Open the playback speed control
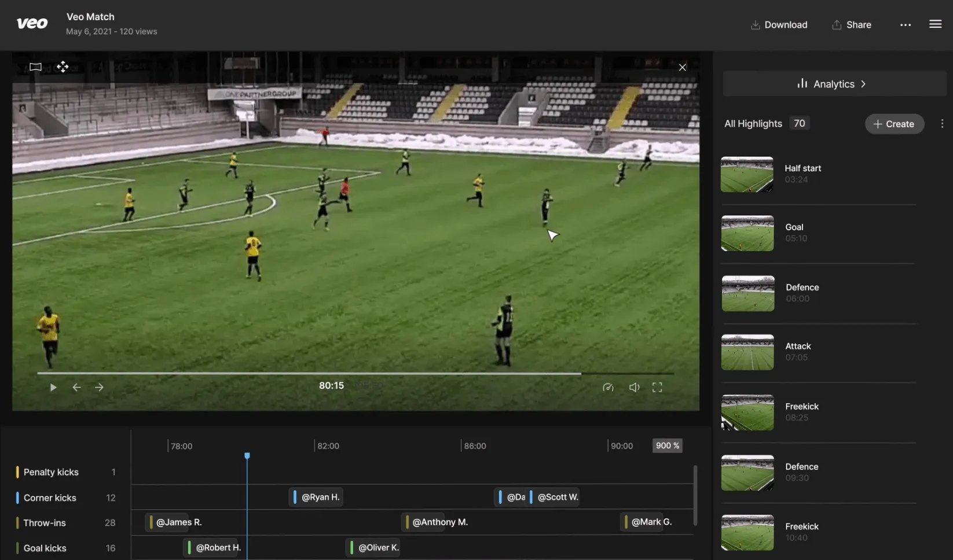Viewport: 953px width, 560px height. (608, 386)
